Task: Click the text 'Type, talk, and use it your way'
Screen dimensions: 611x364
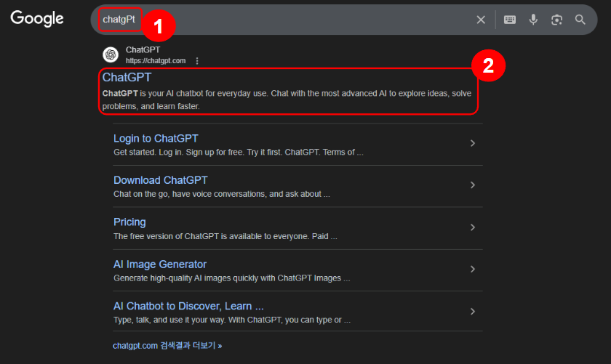Action: [x=169, y=320]
